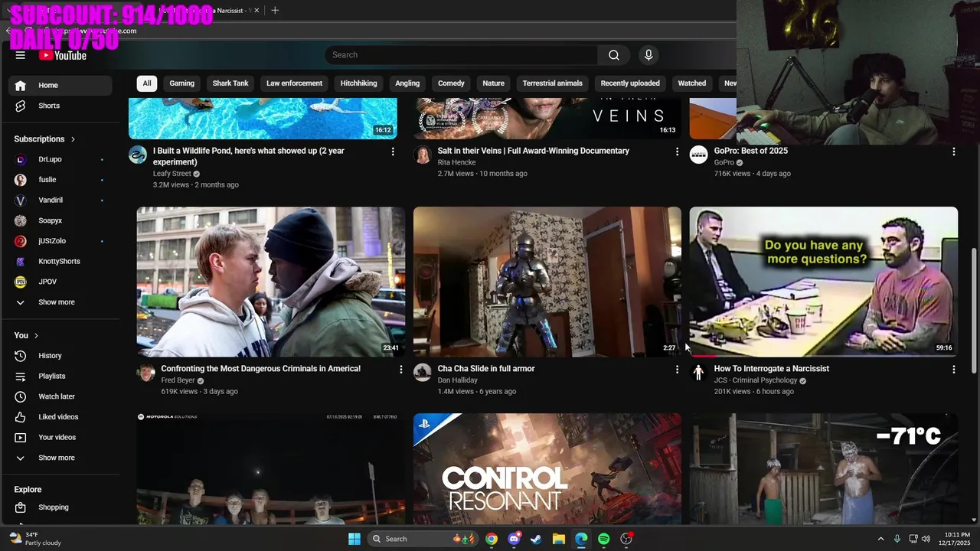The image size is (980, 551).
Task: Expand Show more under Subscriptions
Action: (60, 302)
